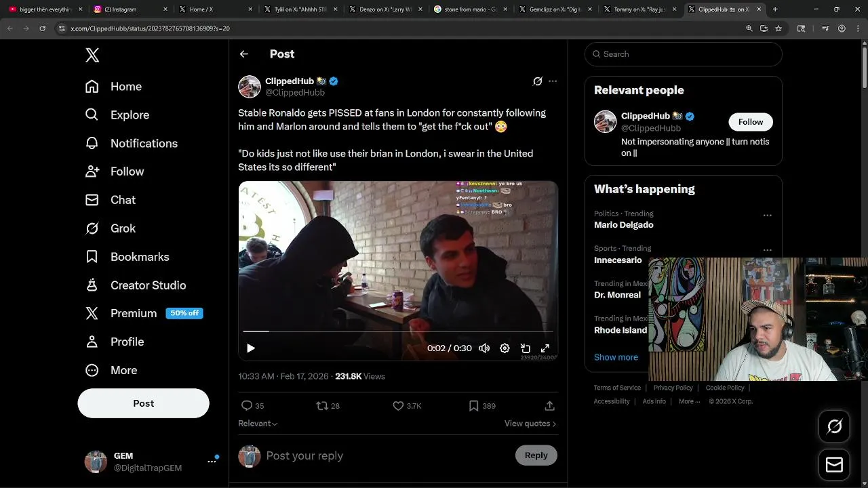Open Terms of Service link
The image size is (868, 488).
(x=617, y=388)
